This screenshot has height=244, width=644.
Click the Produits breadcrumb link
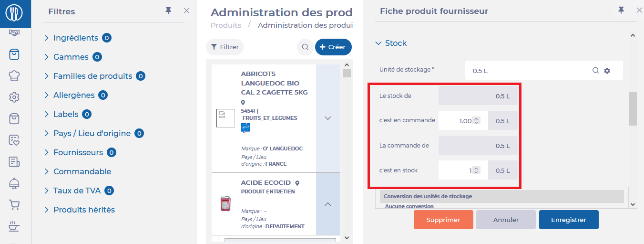[x=226, y=25]
